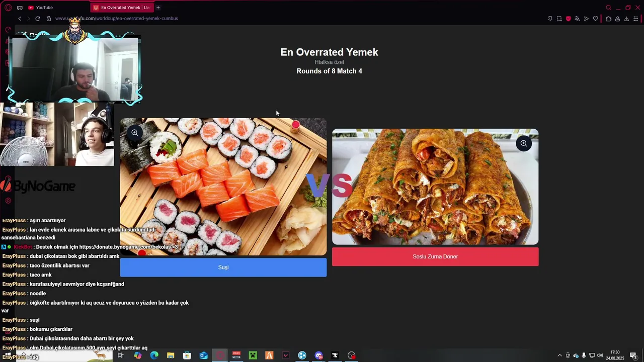644x362 pixels.
Task: Click the 'Rounds of 8 Match 4' text
Action: click(329, 71)
